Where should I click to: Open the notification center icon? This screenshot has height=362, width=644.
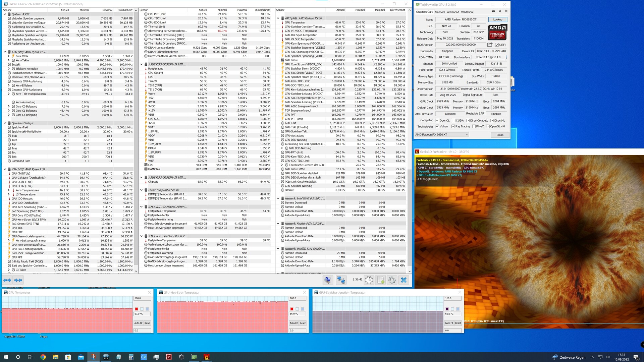636,357
